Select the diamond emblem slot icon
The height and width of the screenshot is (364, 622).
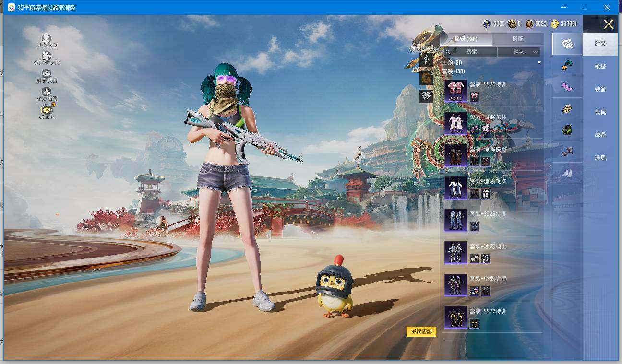click(x=426, y=96)
